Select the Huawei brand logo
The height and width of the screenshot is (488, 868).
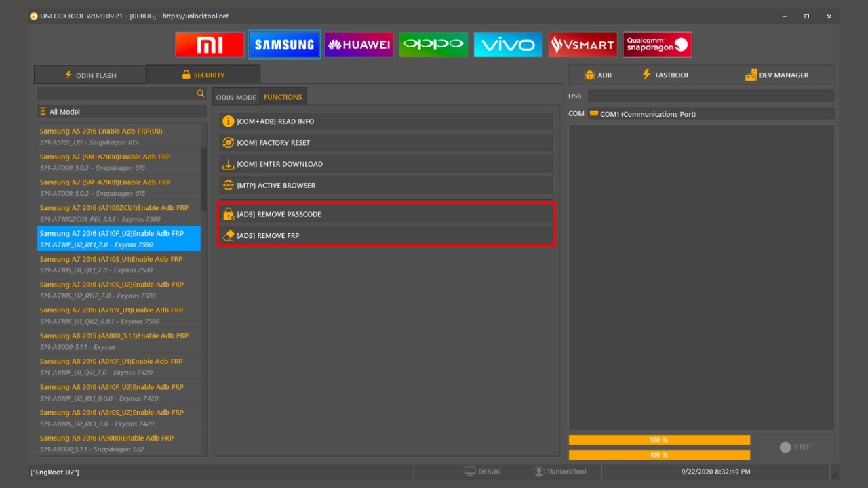359,45
